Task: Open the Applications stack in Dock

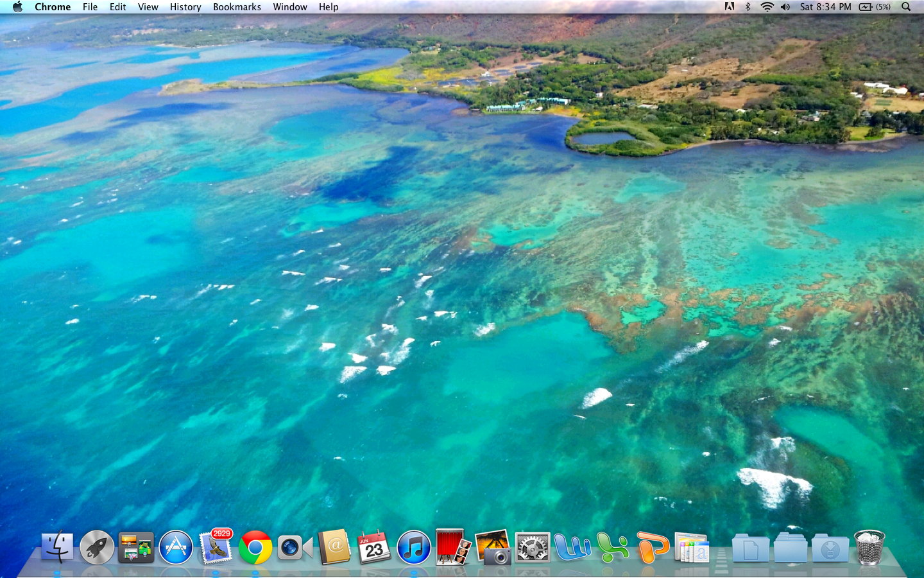Action: [692, 547]
